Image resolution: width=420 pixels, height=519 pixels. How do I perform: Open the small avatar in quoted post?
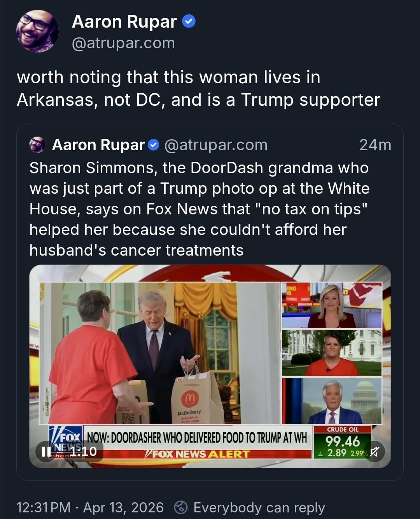tap(37, 145)
